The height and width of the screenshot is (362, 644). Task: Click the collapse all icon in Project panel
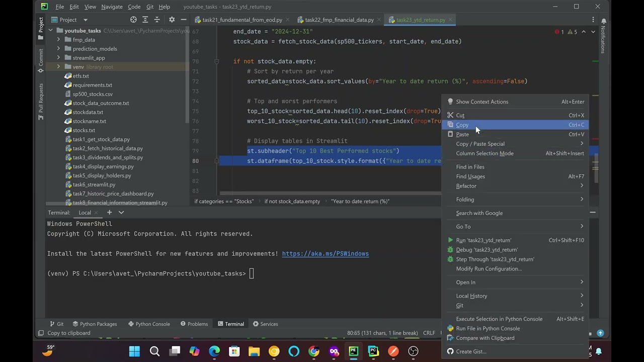[x=157, y=20]
